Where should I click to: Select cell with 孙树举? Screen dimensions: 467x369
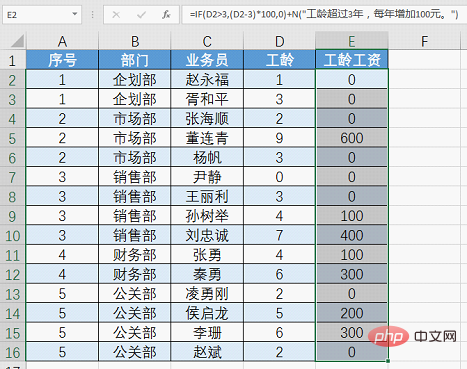pyautogui.click(x=207, y=216)
